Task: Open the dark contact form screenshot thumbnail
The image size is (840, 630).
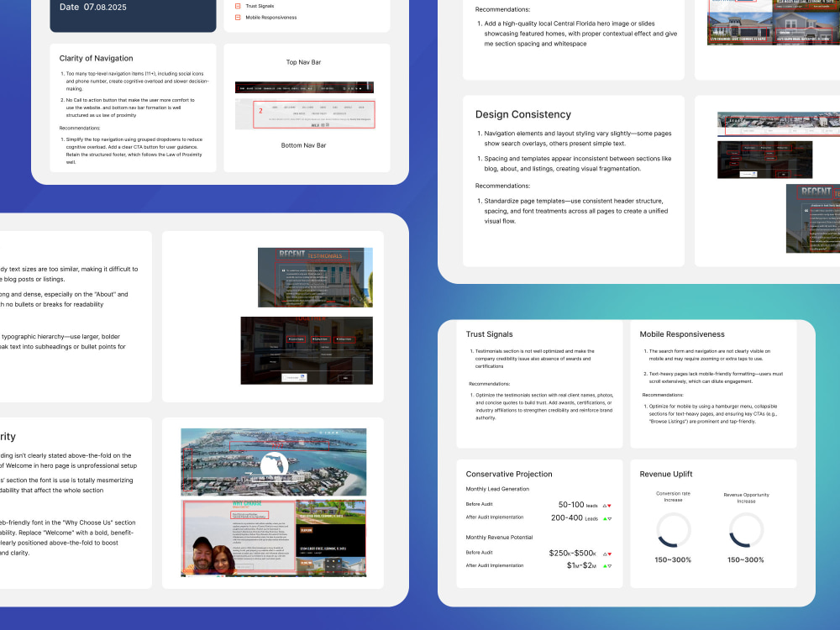Action: pyautogui.click(x=307, y=350)
